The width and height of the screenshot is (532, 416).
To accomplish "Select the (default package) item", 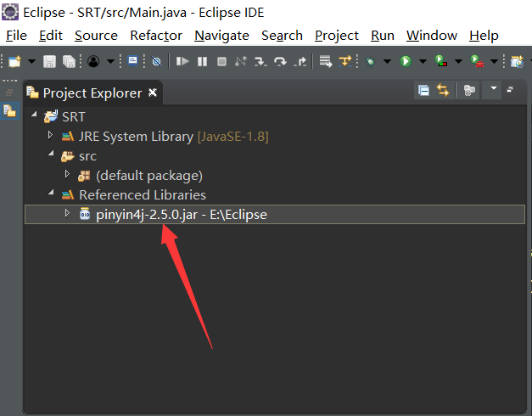I will click(149, 176).
